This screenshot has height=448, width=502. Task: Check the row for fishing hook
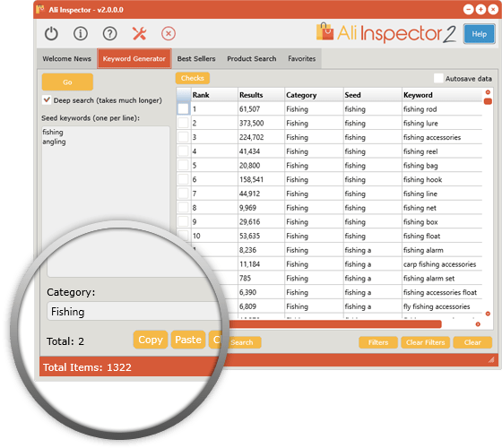[183, 179]
